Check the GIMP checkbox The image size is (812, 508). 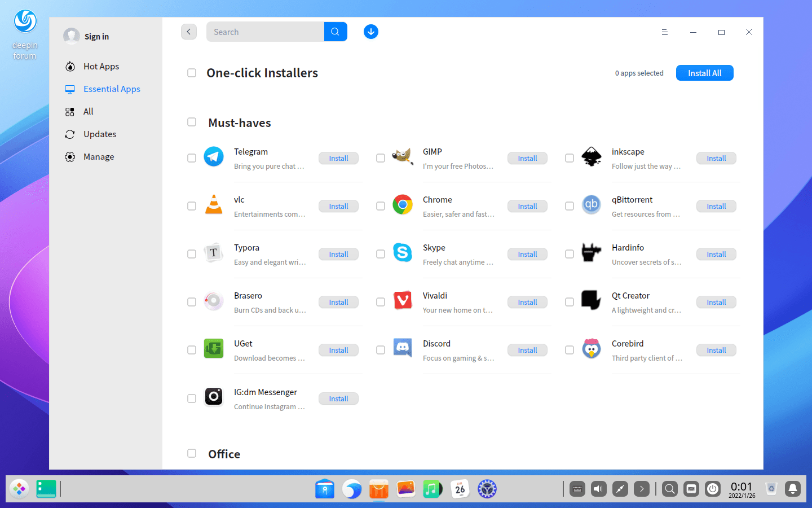tap(381, 158)
